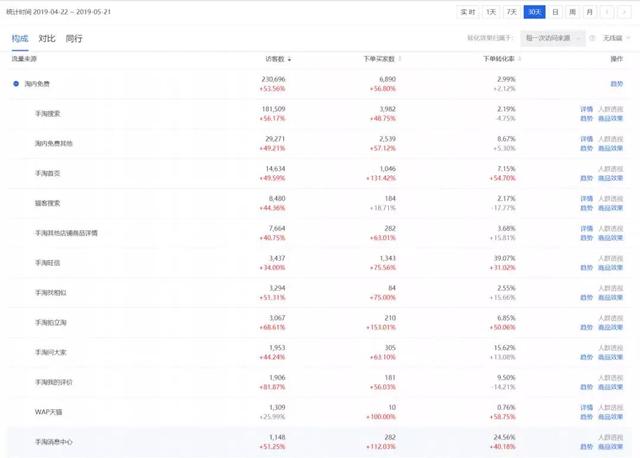Screen dimensions: 640x458
Task: Switch to the 同行 tab
Action: click(x=74, y=38)
